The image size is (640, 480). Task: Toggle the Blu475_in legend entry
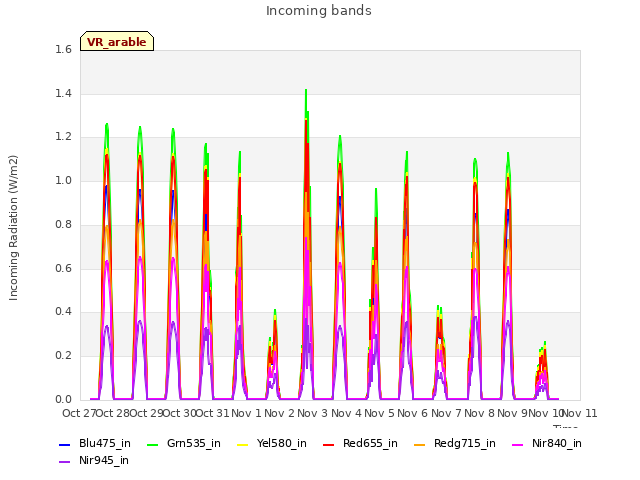95,443
